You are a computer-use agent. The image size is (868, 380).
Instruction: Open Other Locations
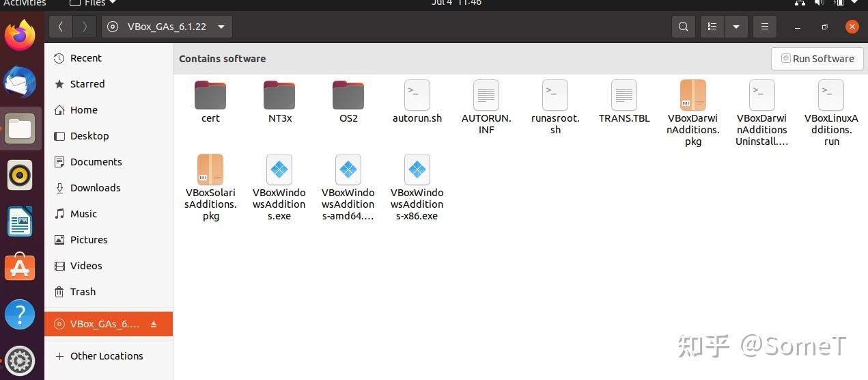(x=109, y=356)
